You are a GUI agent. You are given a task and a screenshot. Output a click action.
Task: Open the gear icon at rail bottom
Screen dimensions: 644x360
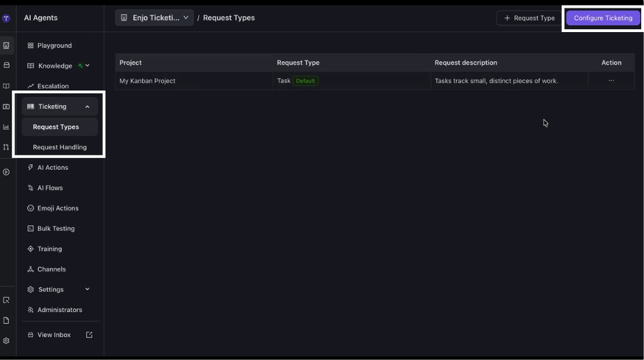(x=6, y=341)
